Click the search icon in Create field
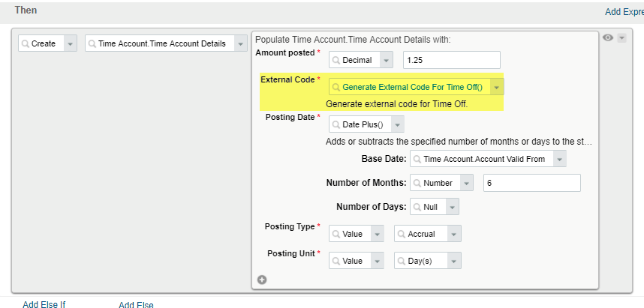 (26, 43)
